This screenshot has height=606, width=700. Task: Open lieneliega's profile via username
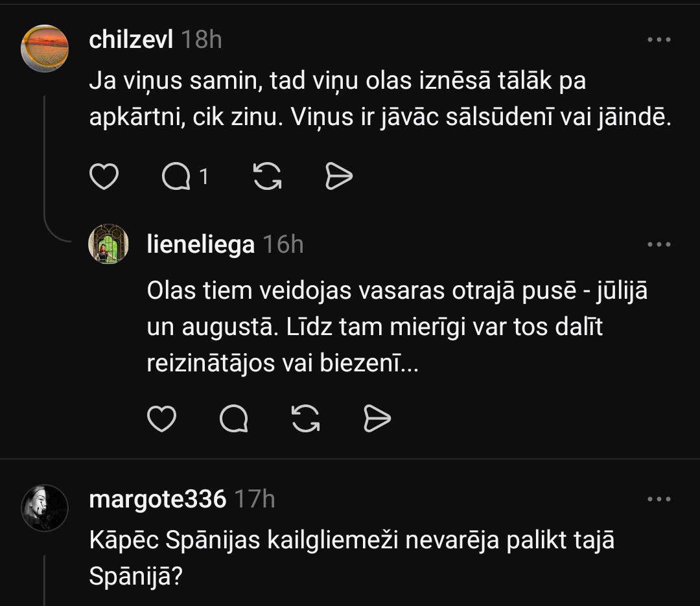[201, 244]
